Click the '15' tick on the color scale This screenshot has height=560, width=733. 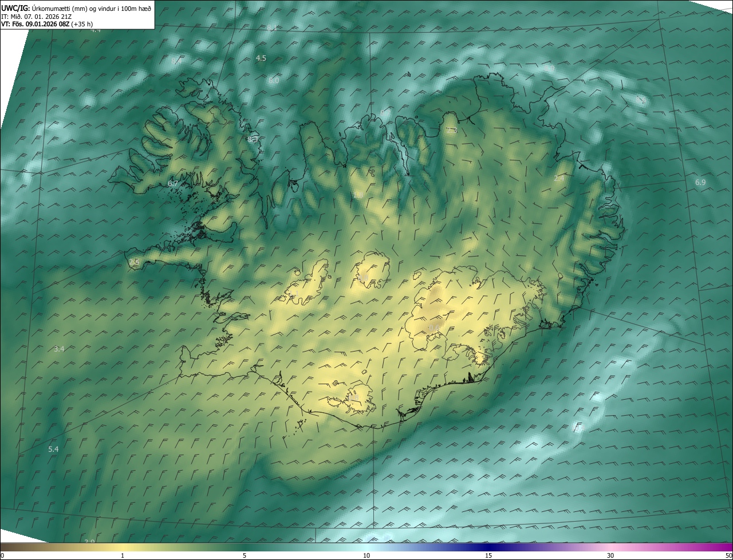[x=488, y=556]
